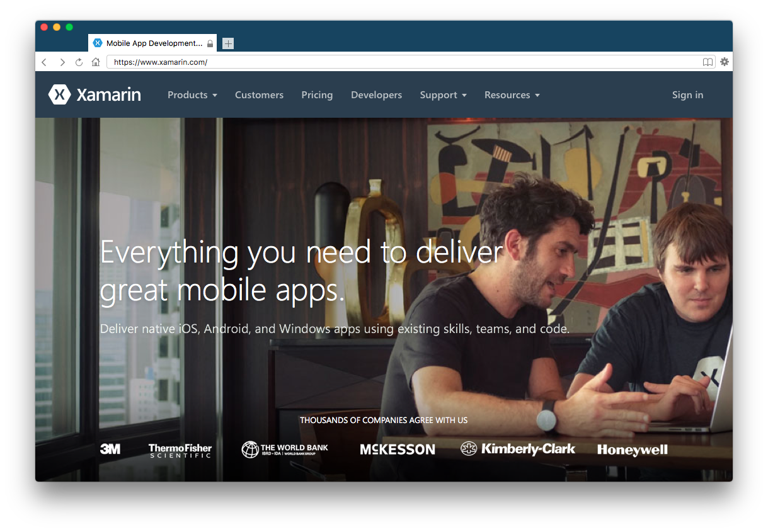Click the Kimberly-Clark logo

(518, 449)
